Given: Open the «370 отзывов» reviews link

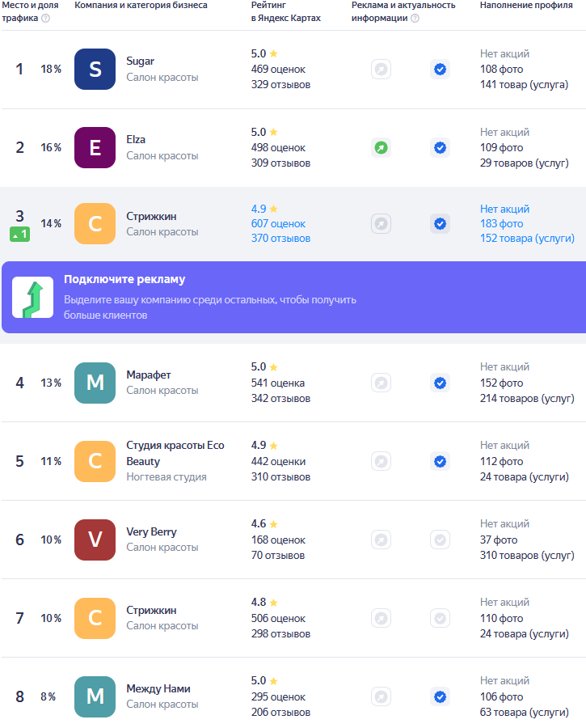Looking at the screenshot, I should [x=280, y=238].
